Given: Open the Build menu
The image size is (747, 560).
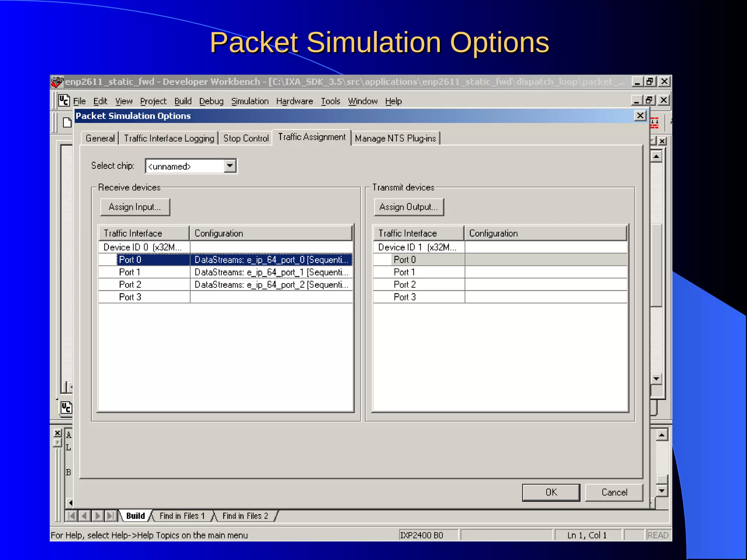Looking at the screenshot, I should [x=183, y=101].
